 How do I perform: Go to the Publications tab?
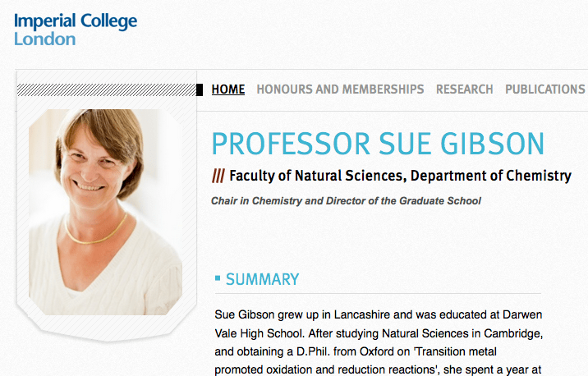pos(544,89)
